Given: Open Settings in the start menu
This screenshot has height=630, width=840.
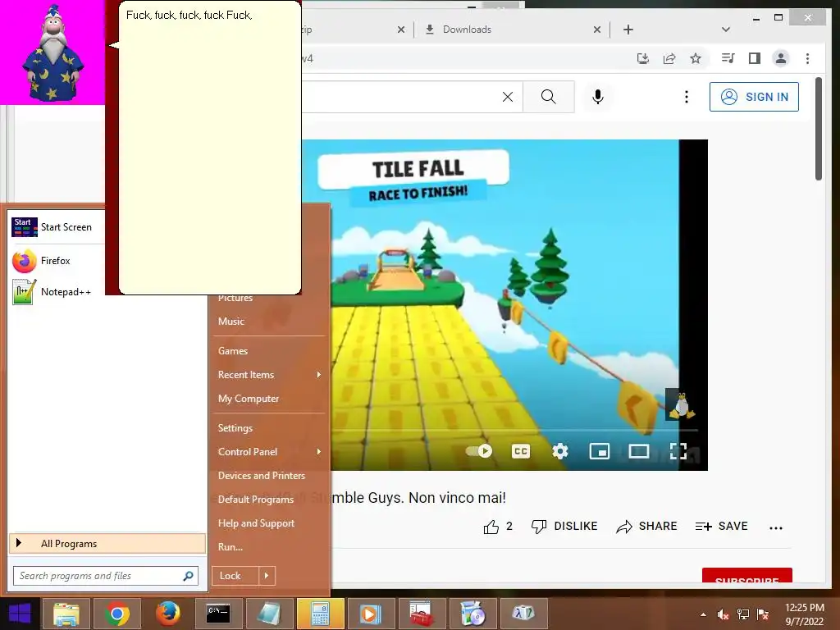Looking at the screenshot, I should [235, 428].
